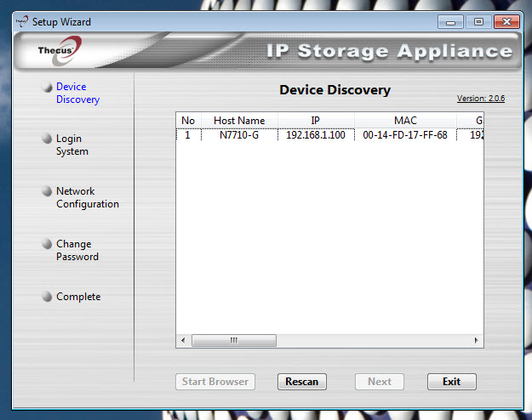This screenshot has width=532, height=420.
Task: Select the Change Password step bullet
Action: 47,244
